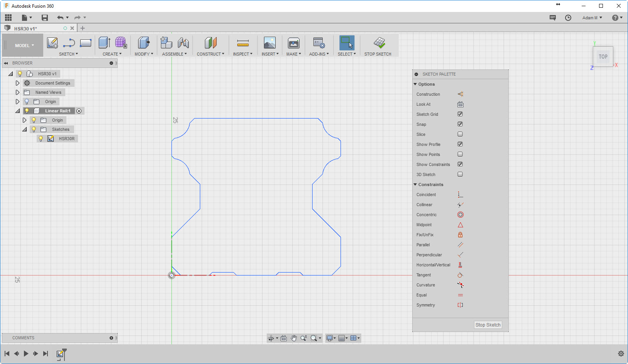Open the CONSTRUCT menu

pyautogui.click(x=210, y=54)
